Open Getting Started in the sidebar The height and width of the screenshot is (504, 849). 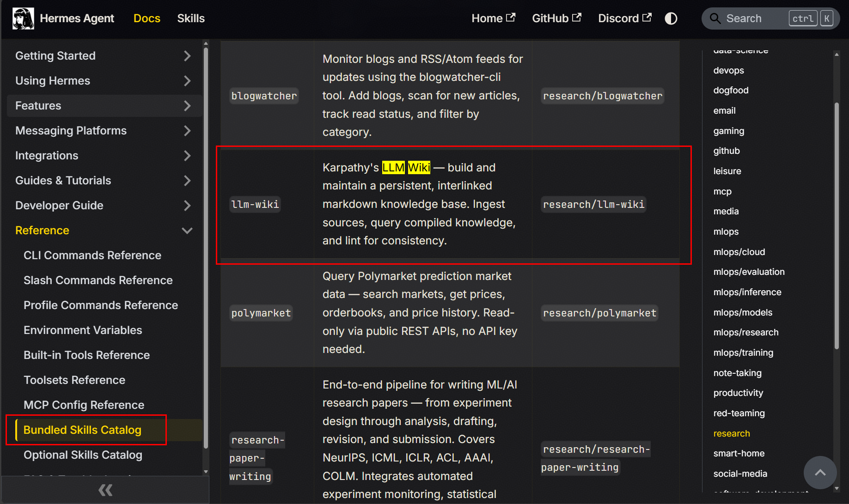pos(55,56)
